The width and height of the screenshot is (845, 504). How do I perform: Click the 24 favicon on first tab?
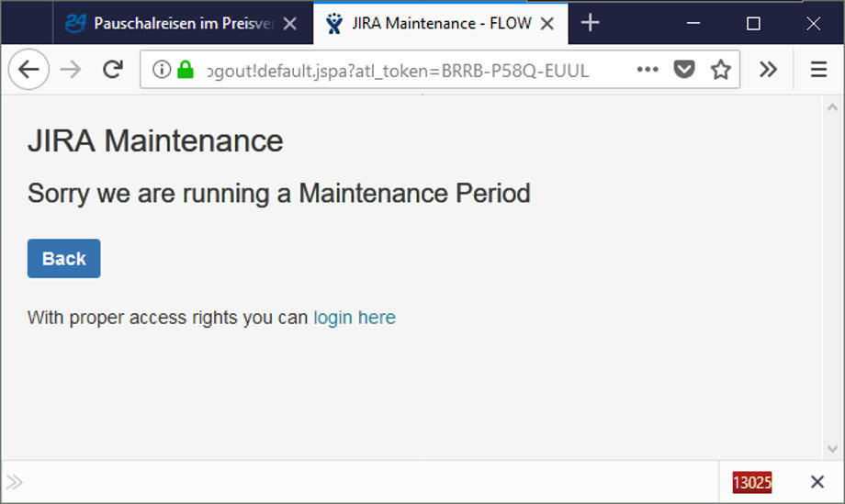point(75,23)
